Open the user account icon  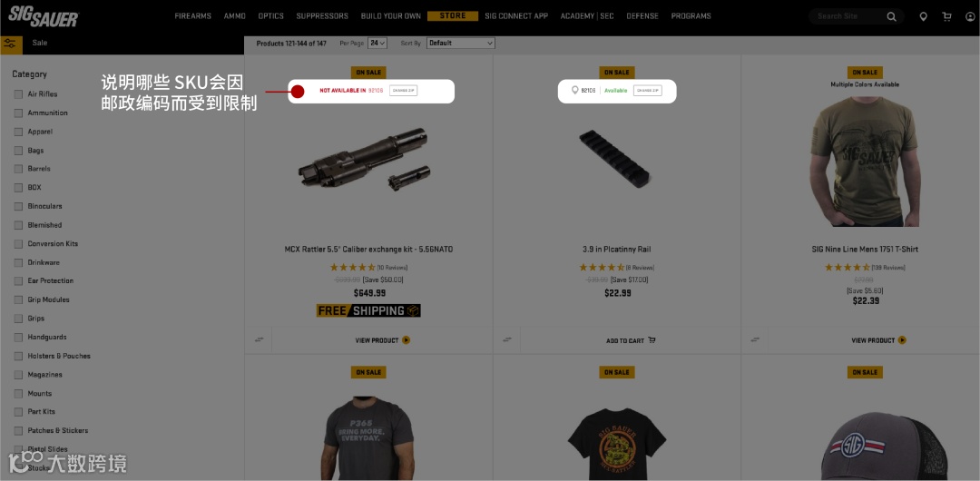pyautogui.click(x=970, y=17)
